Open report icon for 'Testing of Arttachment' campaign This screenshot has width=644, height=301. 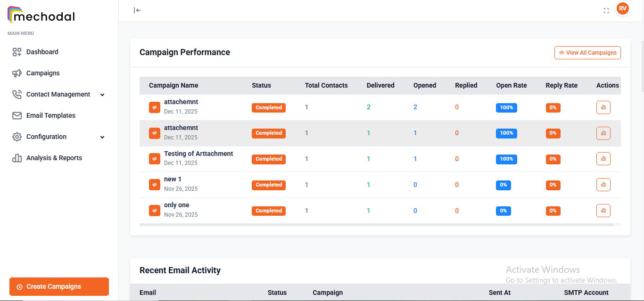603,159
